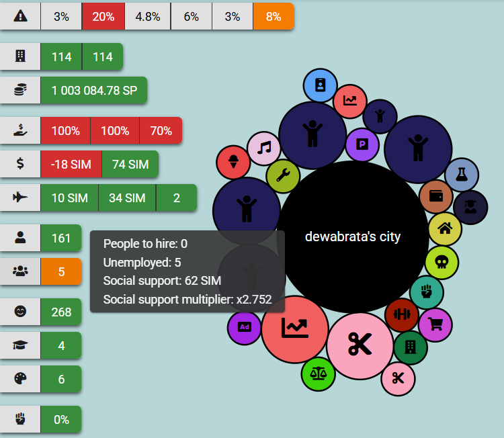Click the raised fist strike icon in sidebar
This screenshot has height=438, width=504.
coord(20,419)
